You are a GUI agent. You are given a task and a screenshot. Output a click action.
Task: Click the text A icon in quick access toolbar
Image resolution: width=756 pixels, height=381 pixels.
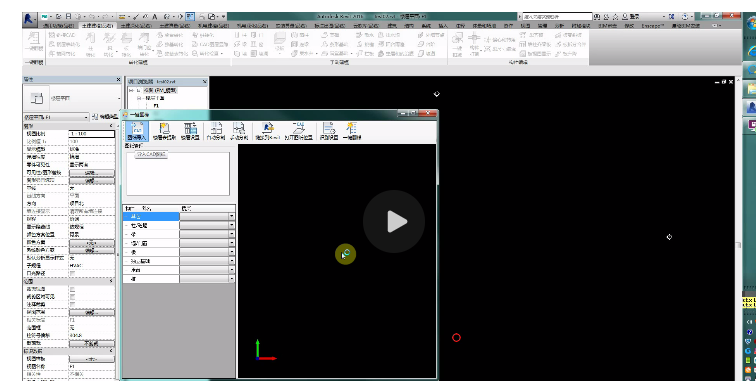155,16
